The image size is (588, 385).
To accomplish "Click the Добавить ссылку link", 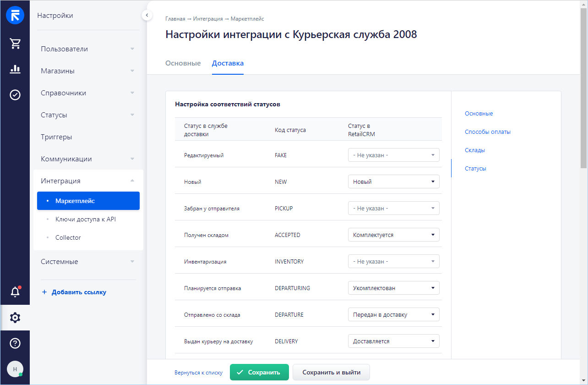I will 74,292.
